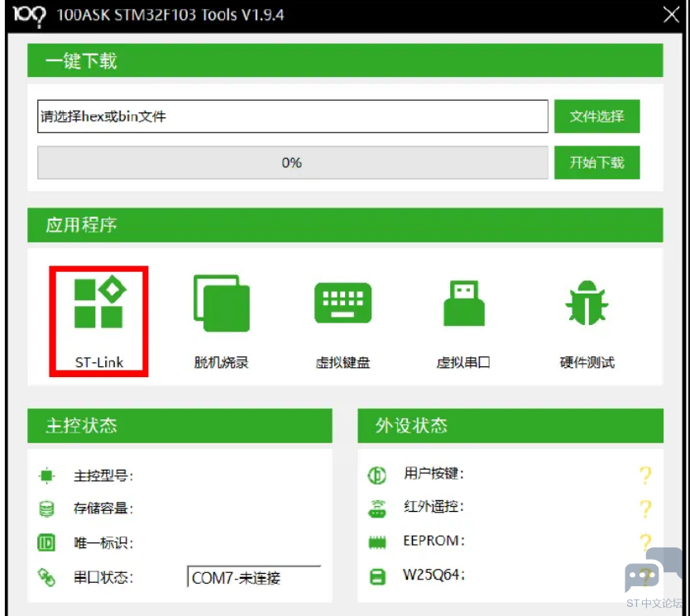The image size is (690, 616).
Task: Click the button icon beside 用户按键
Action: 377,475
